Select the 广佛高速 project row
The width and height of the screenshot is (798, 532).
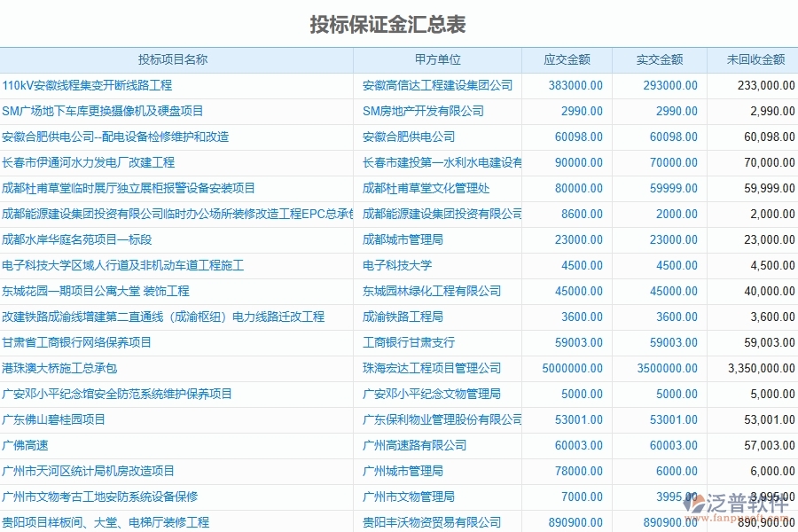click(x=33, y=445)
